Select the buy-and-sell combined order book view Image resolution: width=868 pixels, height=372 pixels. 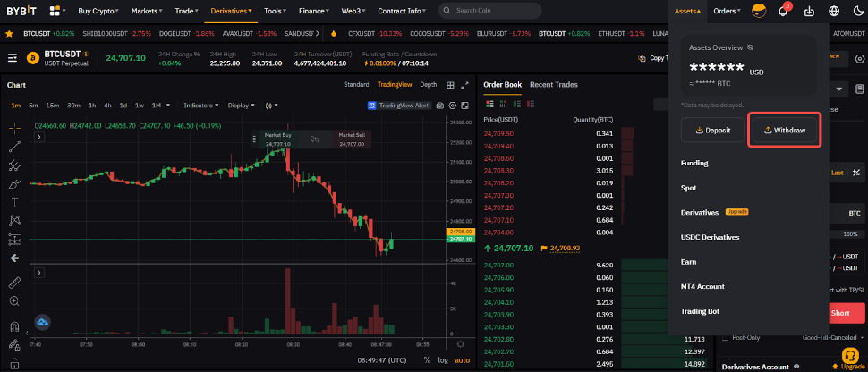[x=489, y=104]
